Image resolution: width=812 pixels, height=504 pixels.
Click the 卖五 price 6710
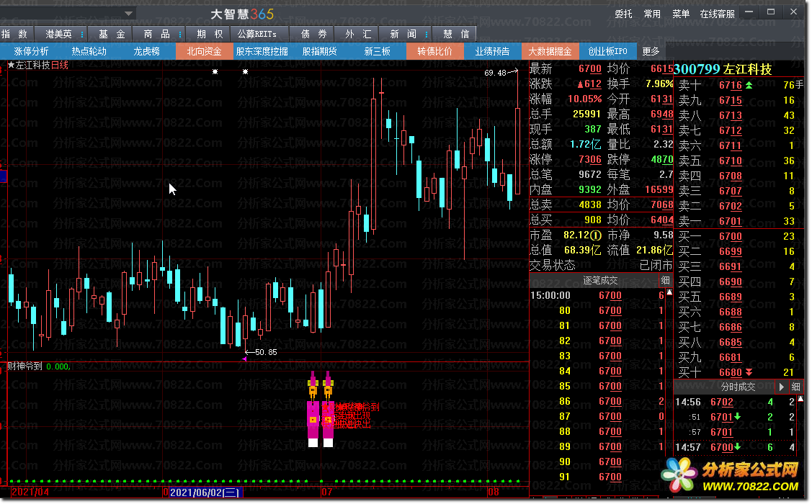tap(730, 161)
